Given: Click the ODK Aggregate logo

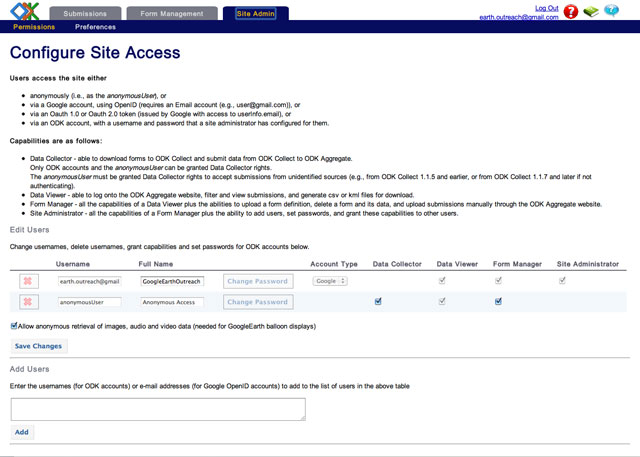Looking at the screenshot, I should (x=24, y=14).
